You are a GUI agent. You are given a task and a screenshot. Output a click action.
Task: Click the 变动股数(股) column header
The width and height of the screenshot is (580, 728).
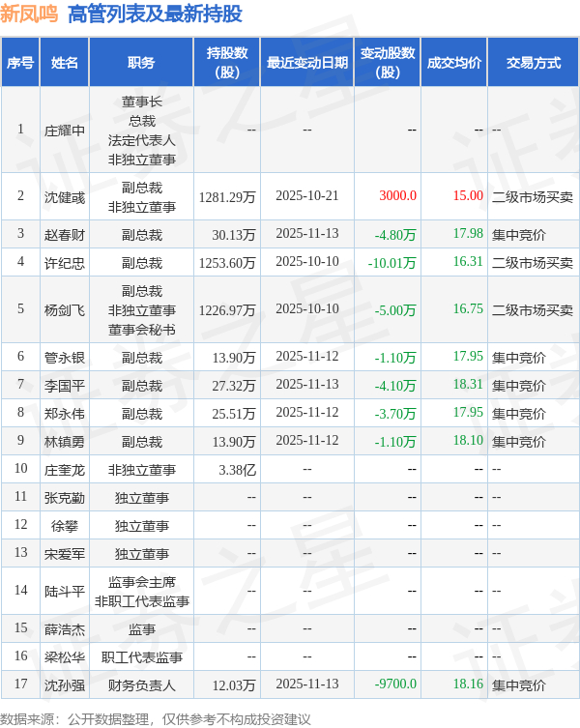tap(388, 62)
